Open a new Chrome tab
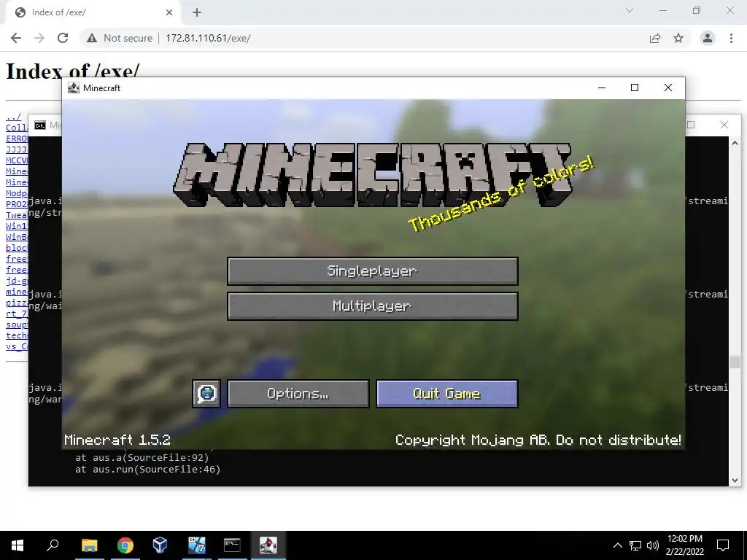 tap(197, 12)
